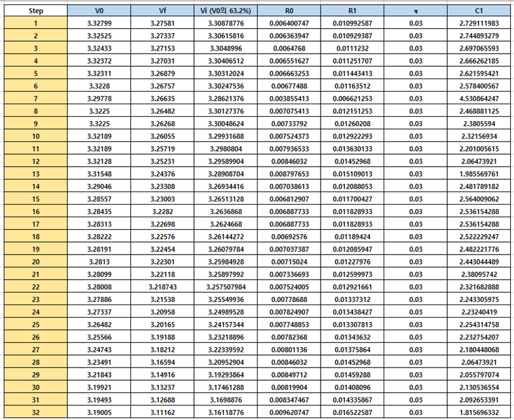This screenshot has width=514, height=420.
Task: Click C1 cell 4.530864247
Action: (479, 99)
